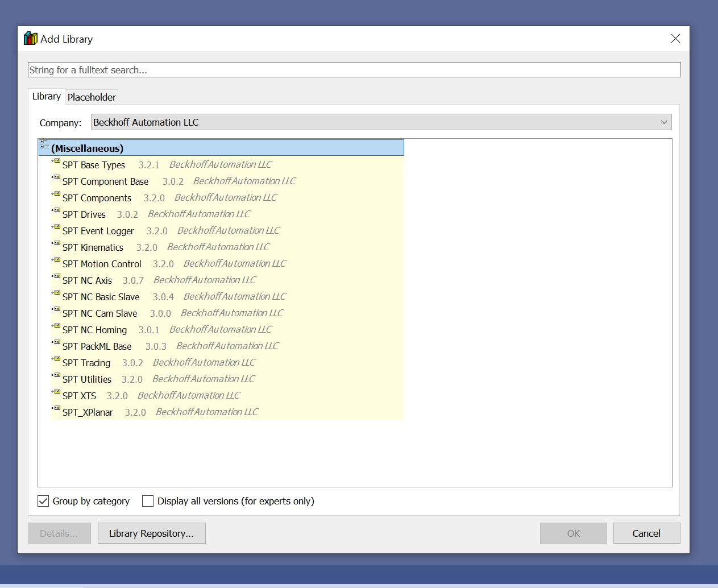Collapse the (Miscellaneous) category icon
Image resolution: width=718 pixels, height=588 pixels.
(44, 144)
